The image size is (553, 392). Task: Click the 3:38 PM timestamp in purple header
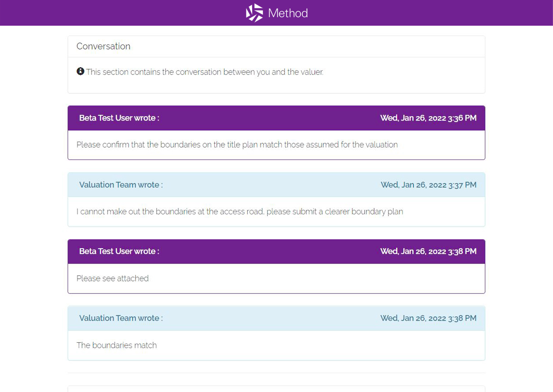click(x=428, y=251)
